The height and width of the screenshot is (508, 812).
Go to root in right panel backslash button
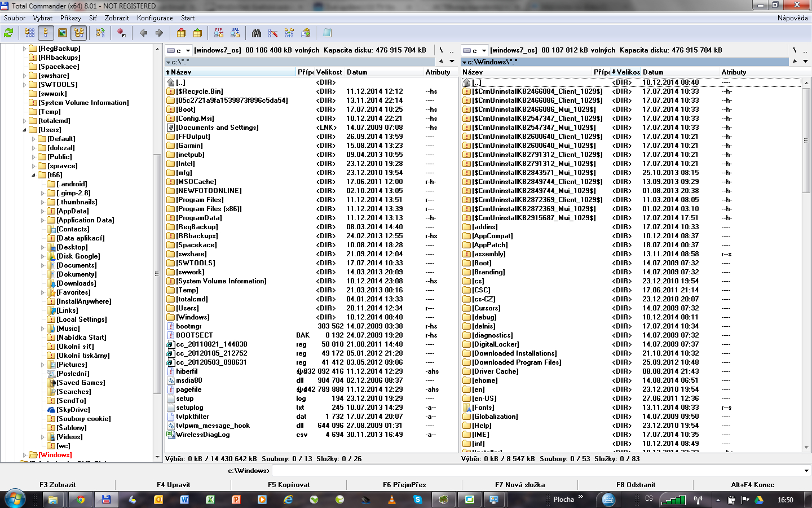coord(795,50)
